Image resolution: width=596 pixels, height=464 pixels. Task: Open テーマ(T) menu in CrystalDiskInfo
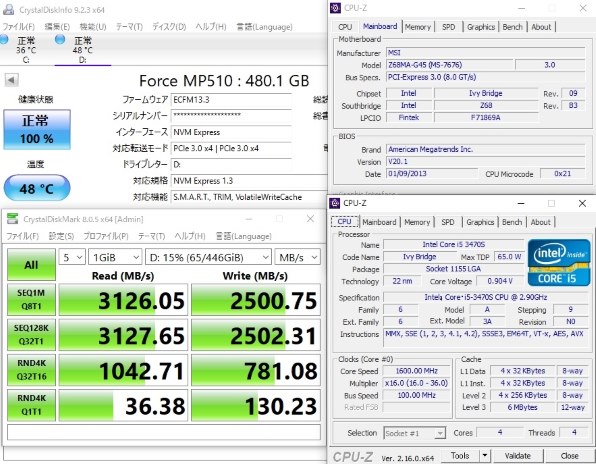(129, 27)
